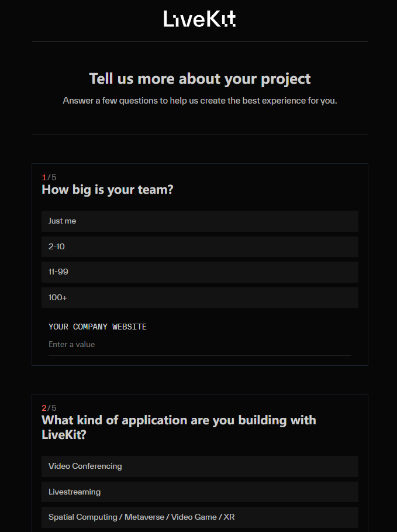Click the '2/5' step indicator

(49, 408)
